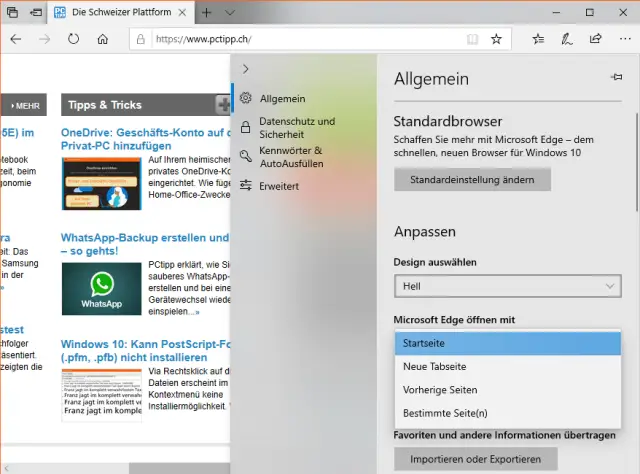Go back with the back arrow

16,39
